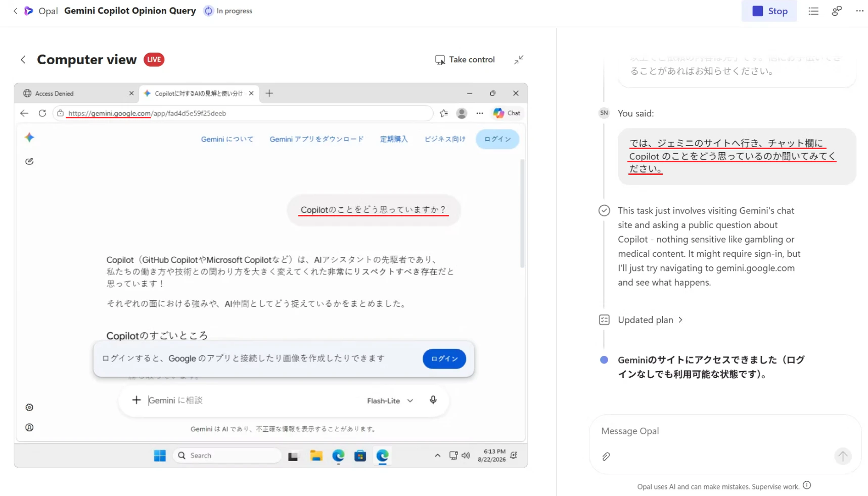Focus the 'Gemini に相談' prompt field
This screenshot has width=868, height=496.
point(253,400)
